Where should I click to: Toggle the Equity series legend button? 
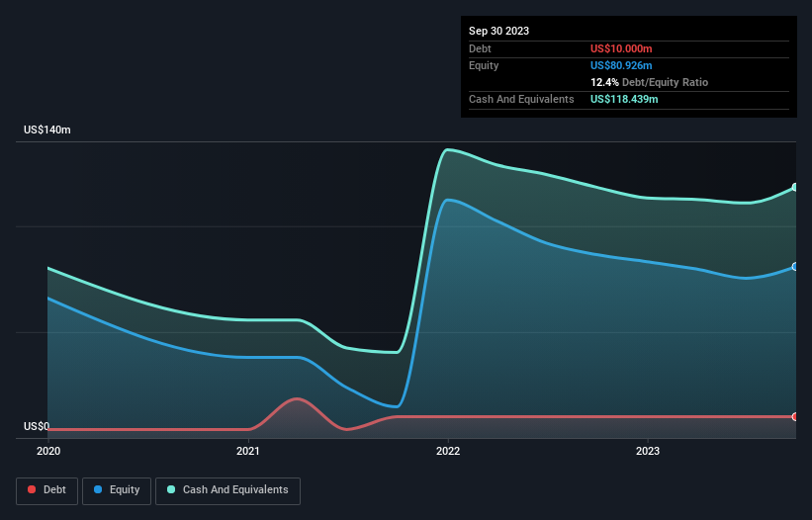117,490
